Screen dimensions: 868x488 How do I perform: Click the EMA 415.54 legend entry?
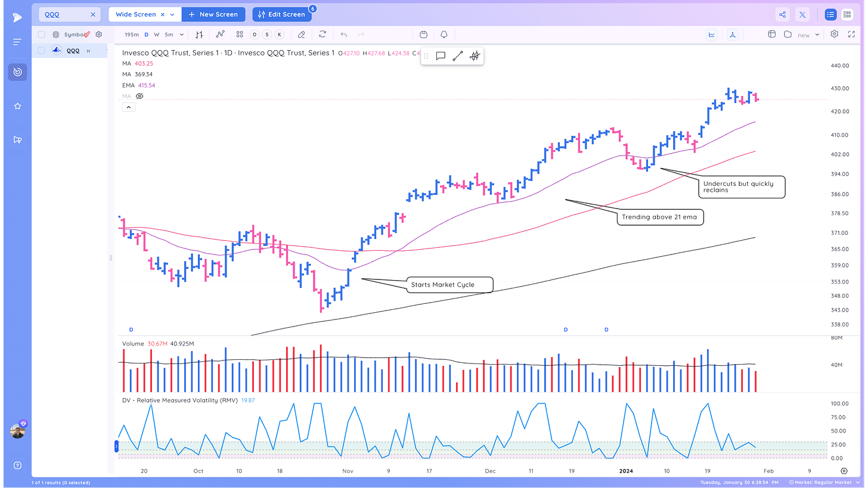pos(139,85)
